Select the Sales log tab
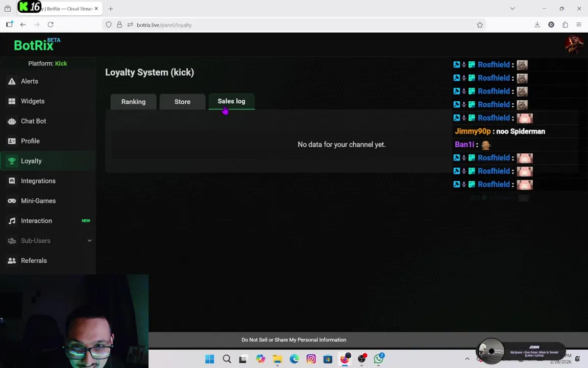This screenshot has width=588, height=368. pyautogui.click(x=231, y=101)
